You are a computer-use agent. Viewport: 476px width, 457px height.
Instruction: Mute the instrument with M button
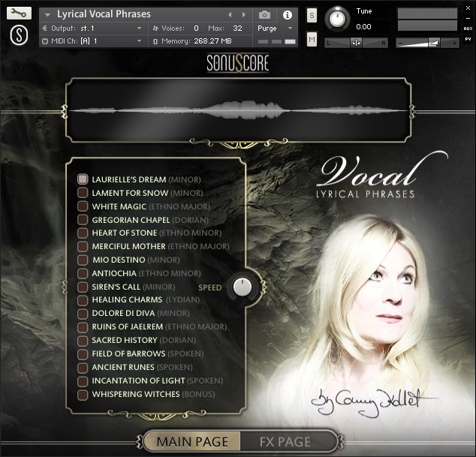click(x=312, y=39)
